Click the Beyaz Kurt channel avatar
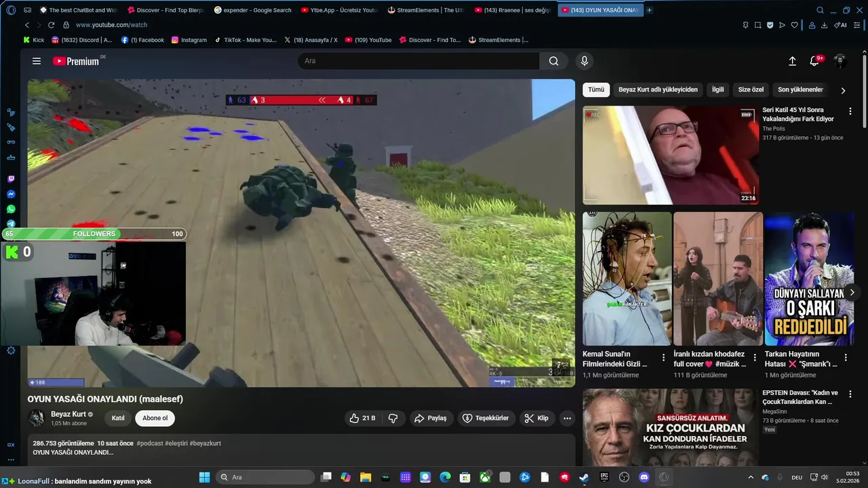Image resolution: width=868 pixels, height=488 pixels. 36,418
